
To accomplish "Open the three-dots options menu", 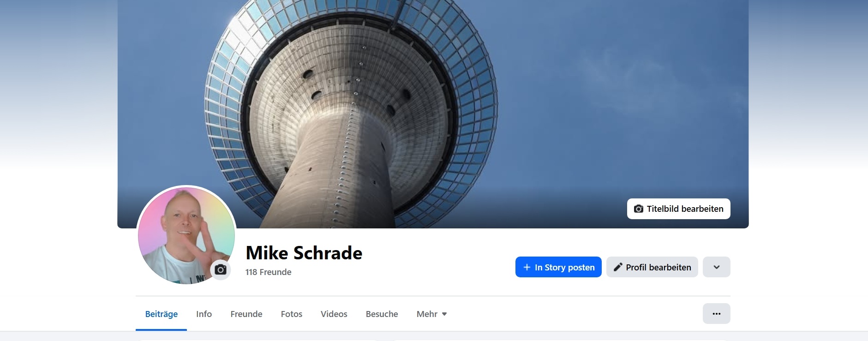I will tap(716, 314).
